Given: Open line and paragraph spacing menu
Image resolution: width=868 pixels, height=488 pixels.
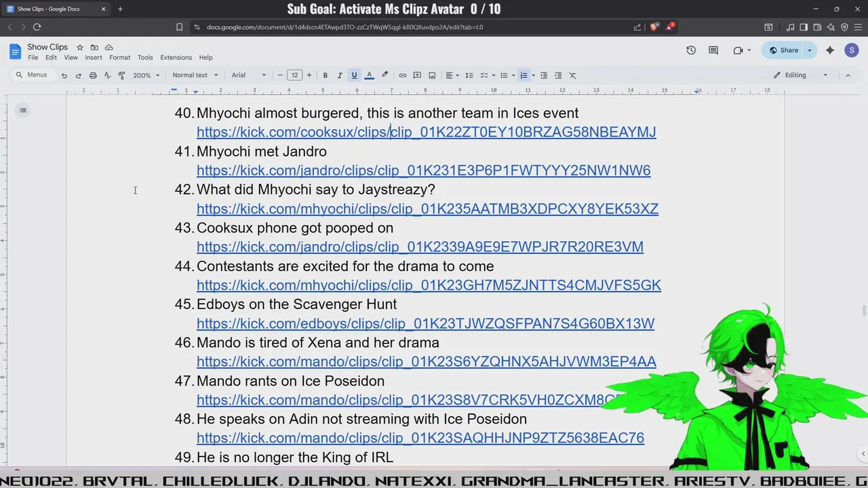Looking at the screenshot, I should pos(469,75).
